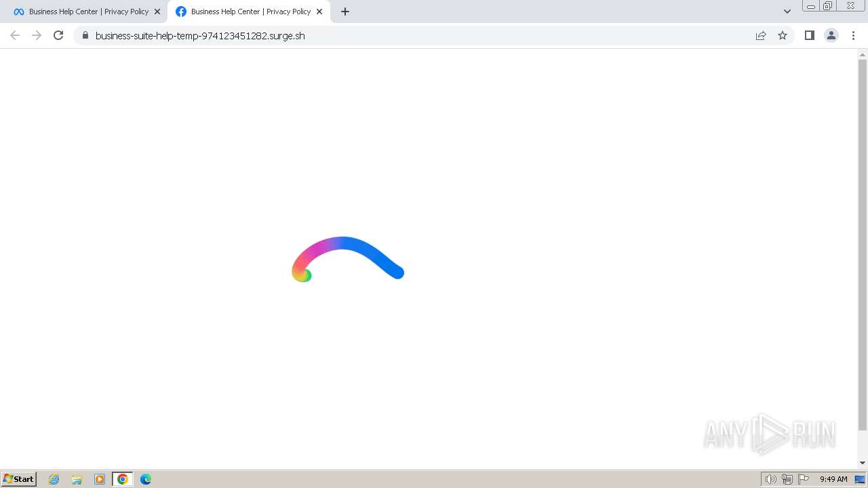Click the 9:49 AM clock

click(x=833, y=479)
